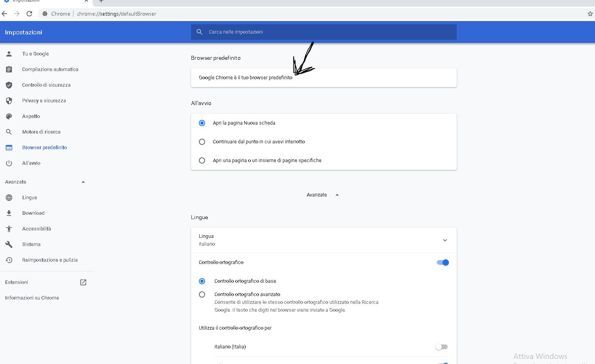Select Apri una pagina specifiche radio option

pyautogui.click(x=202, y=161)
